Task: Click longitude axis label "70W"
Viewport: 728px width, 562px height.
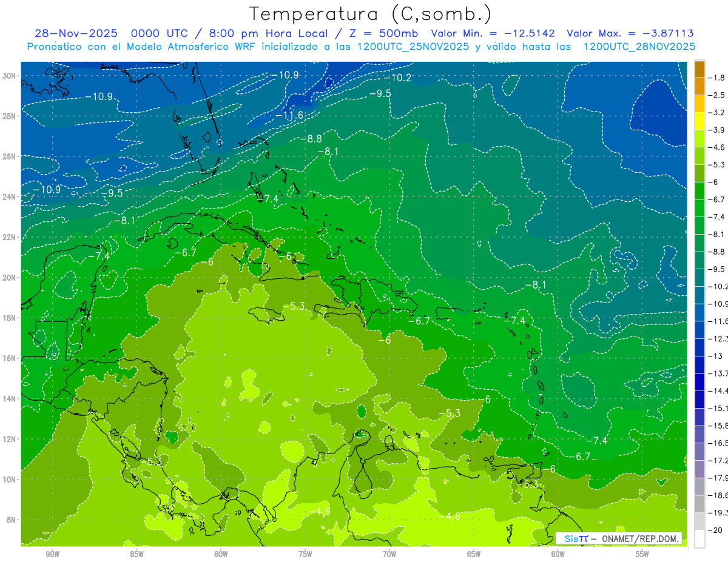Action: pyautogui.click(x=389, y=554)
